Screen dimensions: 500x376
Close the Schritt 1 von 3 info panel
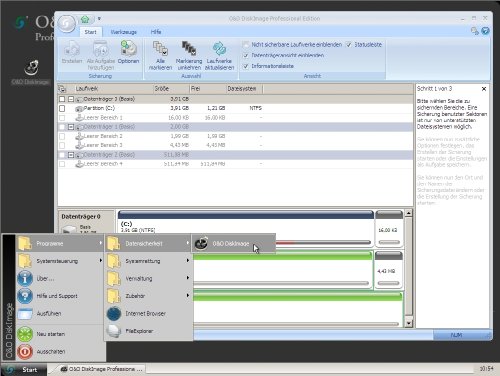(x=484, y=89)
